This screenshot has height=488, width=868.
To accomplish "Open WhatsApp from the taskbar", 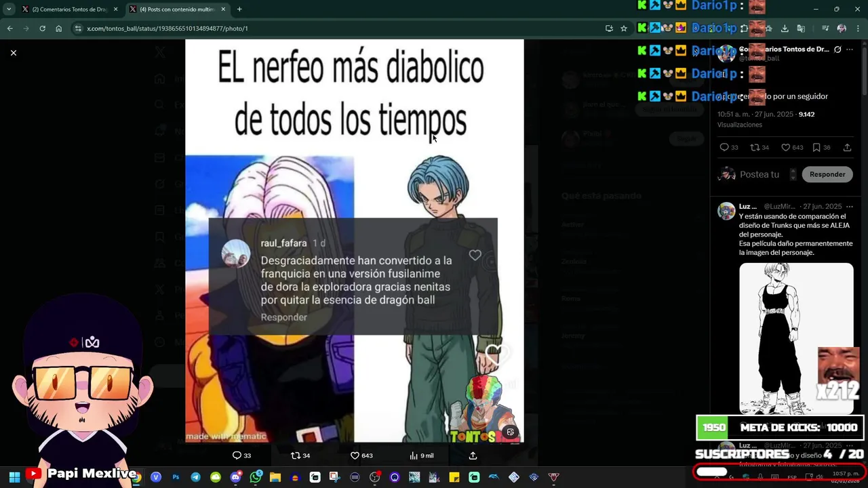I will pos(255,477).
